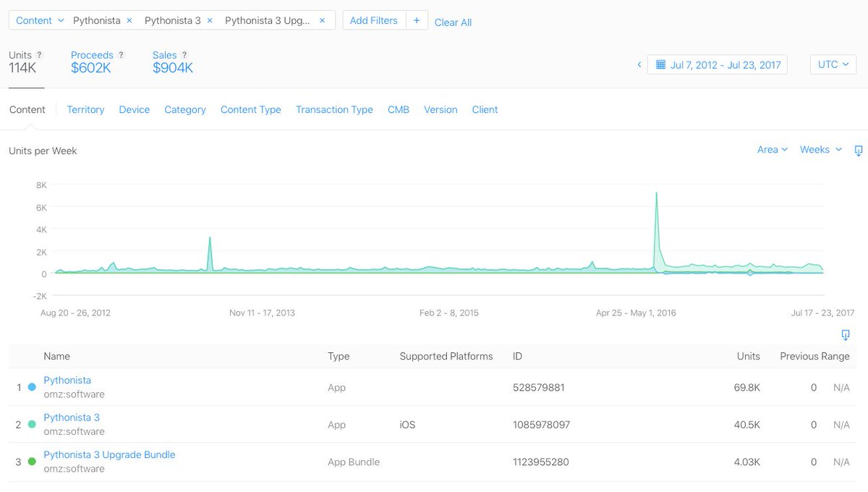This screenshot has height=492, width=868.
Task: Click the Units help question mark
Action: tap(39, 55)
